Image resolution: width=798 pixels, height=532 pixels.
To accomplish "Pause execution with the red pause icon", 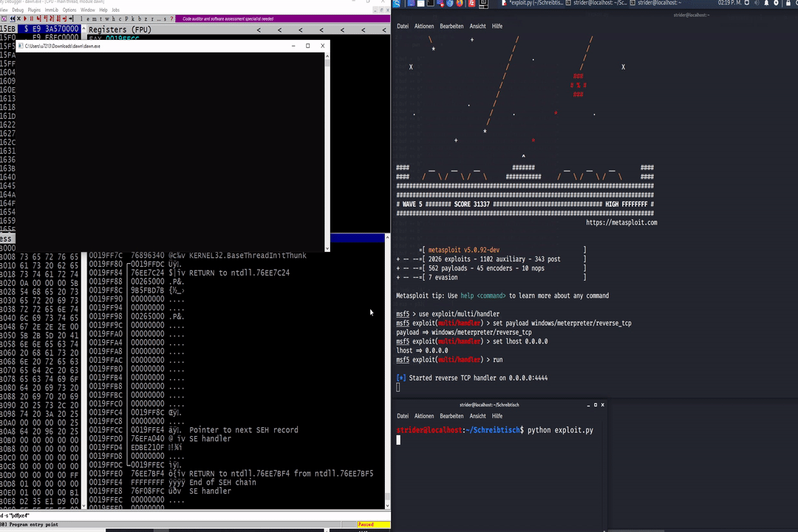I will click(32, 18).
